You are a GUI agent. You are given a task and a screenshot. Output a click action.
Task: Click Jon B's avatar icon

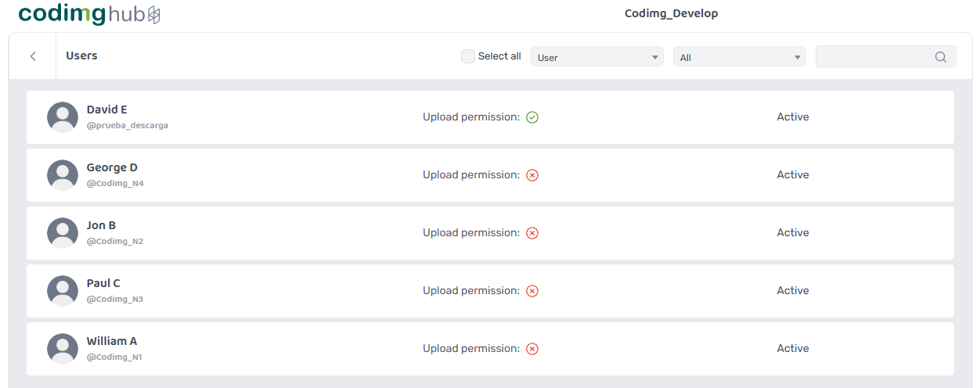pyautogui.click(x=63, y=233)
